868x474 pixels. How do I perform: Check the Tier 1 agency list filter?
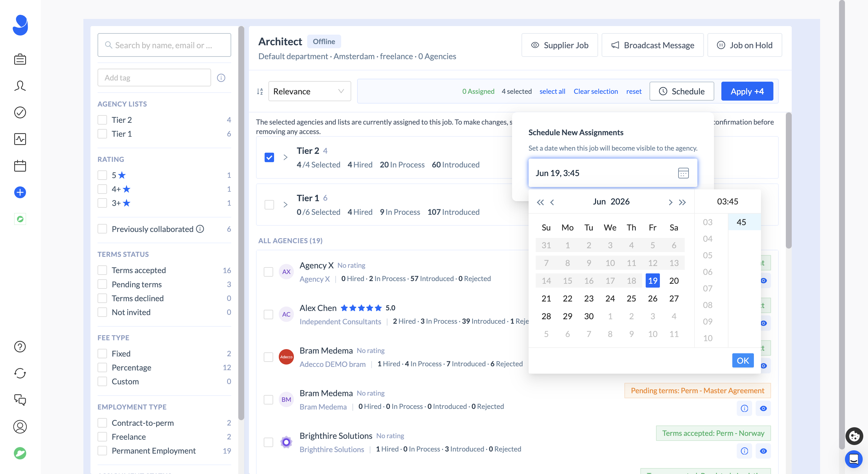click(102, 134)
